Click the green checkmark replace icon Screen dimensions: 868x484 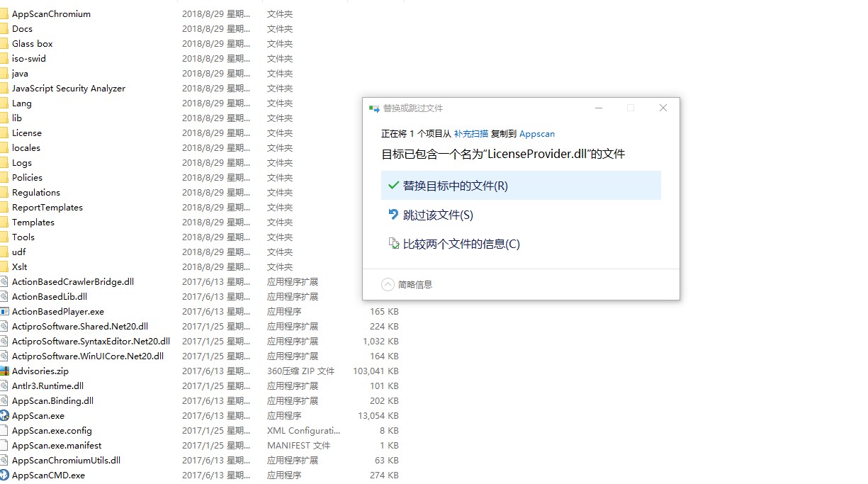tap(393, 185)
